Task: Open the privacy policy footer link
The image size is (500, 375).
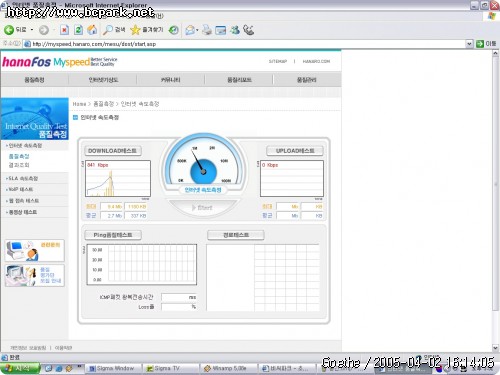Action: 28,348
